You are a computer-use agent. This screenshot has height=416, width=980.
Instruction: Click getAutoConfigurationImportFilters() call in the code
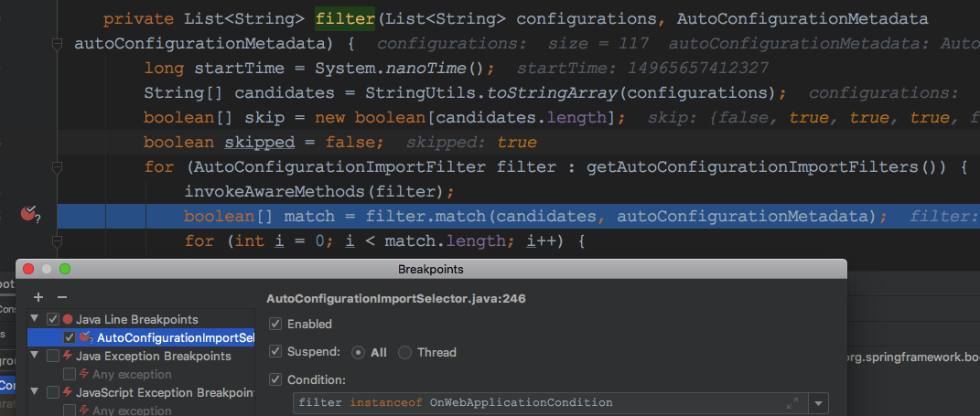coord(767,167)
